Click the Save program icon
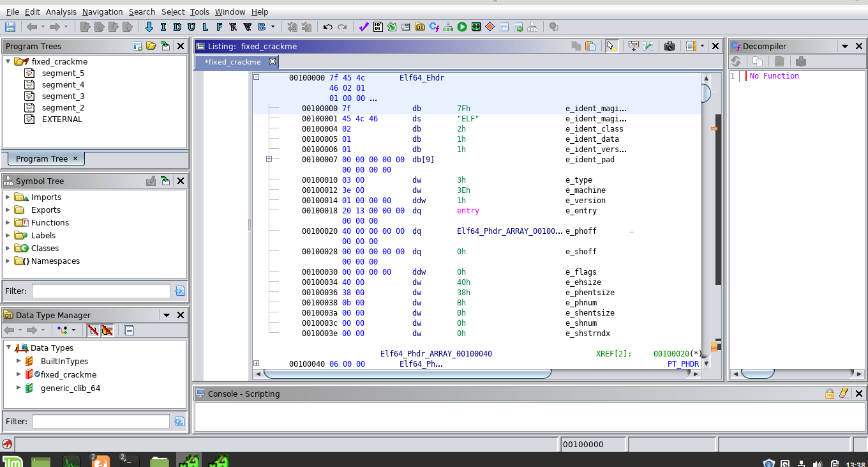This screenshot has width=868, height=467. coord(10,27)
